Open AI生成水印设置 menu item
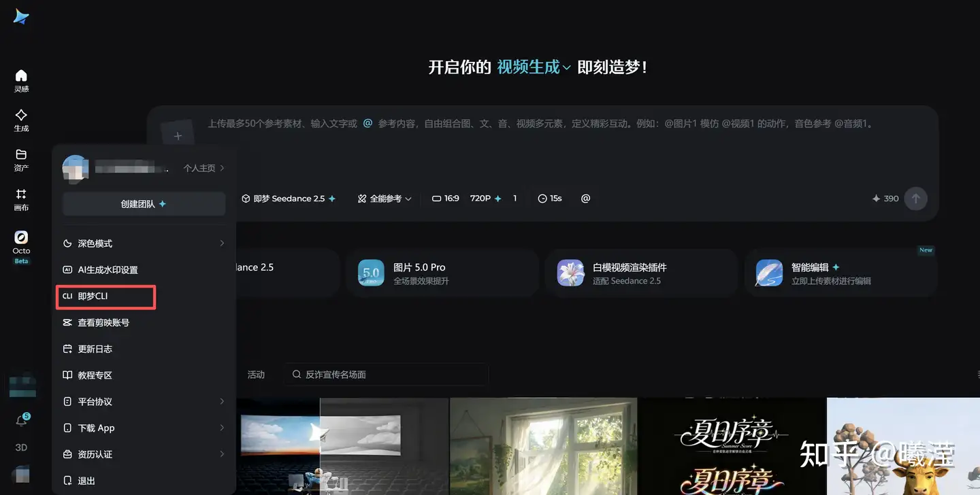Viewport: 980px width, 495px height. 144,270
